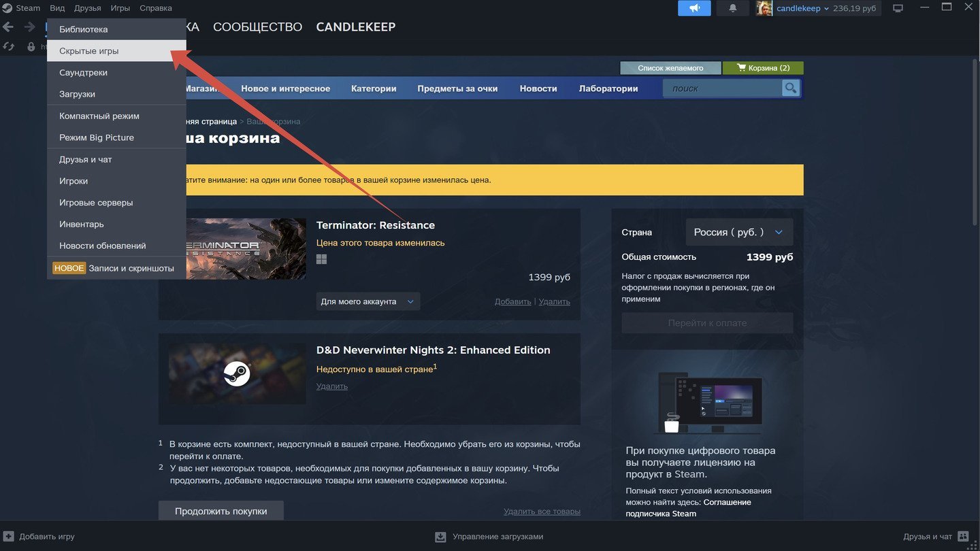Open Предметы за очки tab
The width and height of the screenshot is (980, 551).
tap(457, 88)
